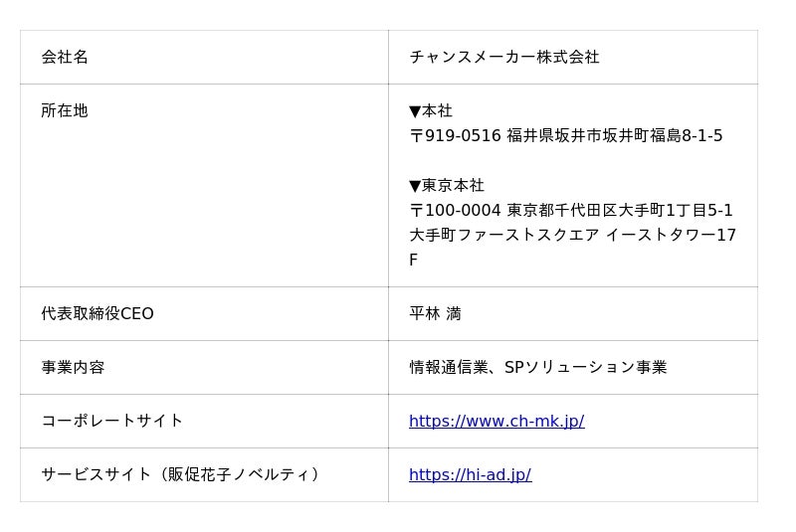This screenshot has height=532, width=796.
Task: Click the ▼東京本社 heading marker
Action: [446, 185]
